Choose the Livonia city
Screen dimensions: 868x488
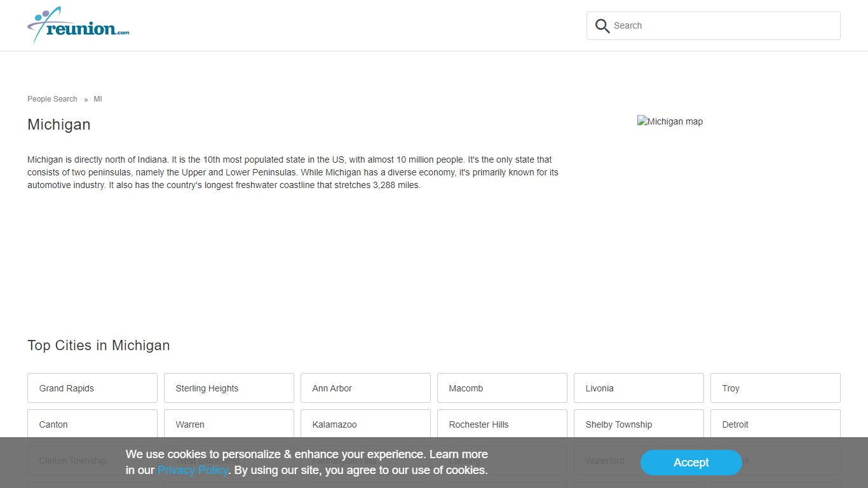point(639,388)
